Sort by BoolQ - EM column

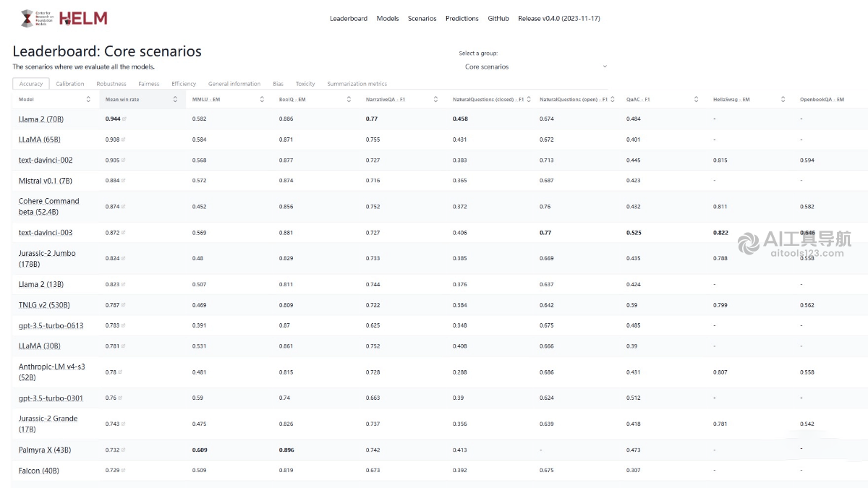click(349, 99)
